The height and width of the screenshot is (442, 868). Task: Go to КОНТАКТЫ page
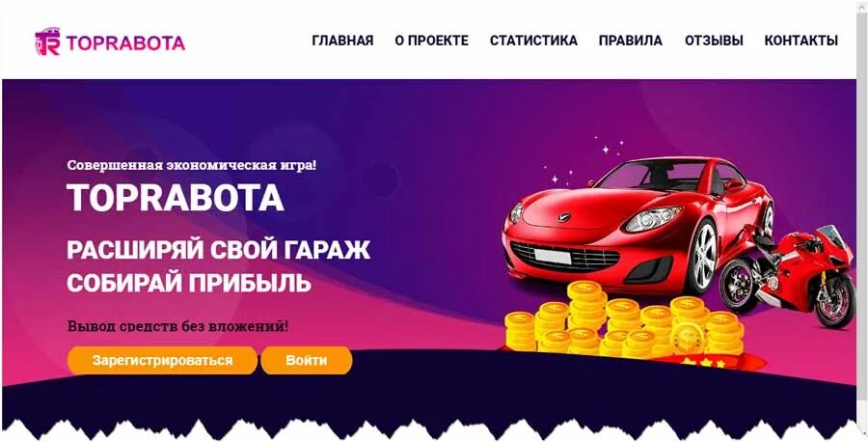(801, 41)
